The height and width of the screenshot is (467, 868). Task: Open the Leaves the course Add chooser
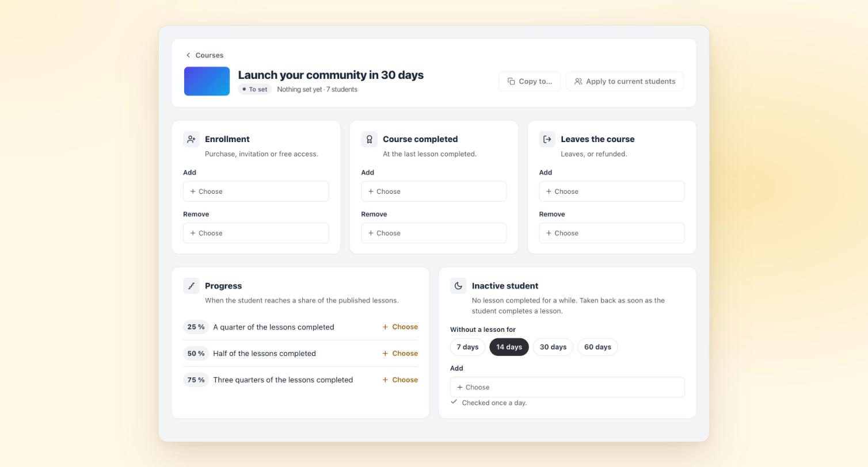click(612, 192)
